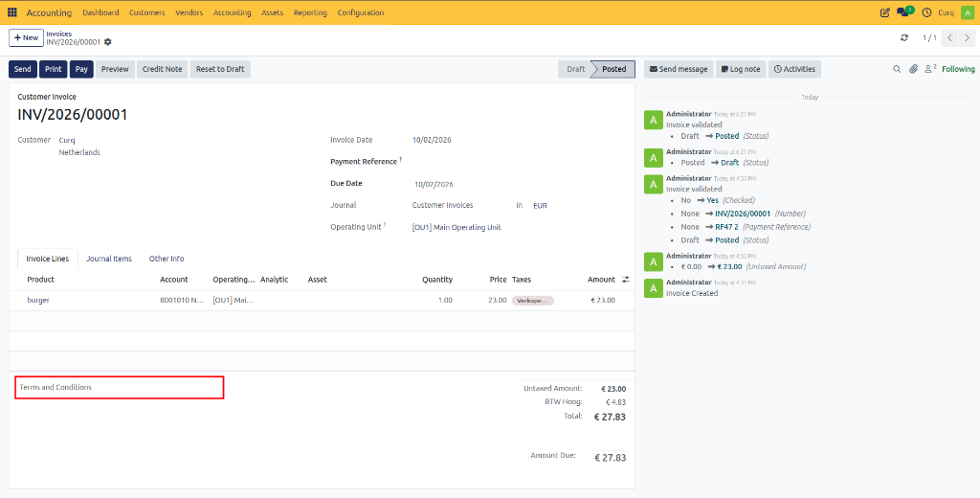Image resolution: width=980 pixels, height=498 pixels.
Task: Open the edit note icon in top bar
Action: coord(884,12)
